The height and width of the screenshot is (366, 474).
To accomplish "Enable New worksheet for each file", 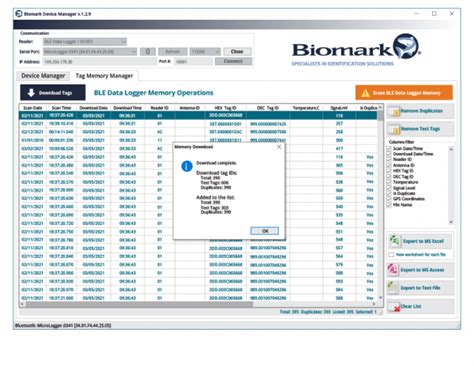I will pos(391,255).
